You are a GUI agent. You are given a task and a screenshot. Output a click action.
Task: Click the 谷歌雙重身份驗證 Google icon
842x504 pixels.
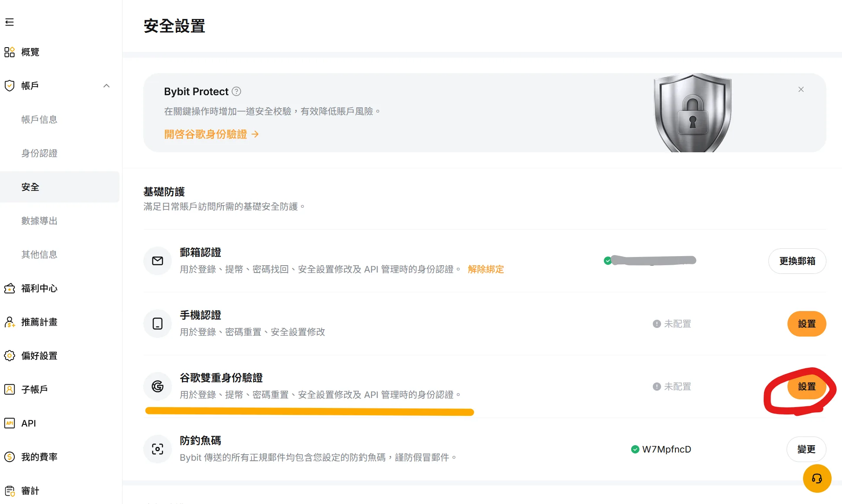(158, 386)
